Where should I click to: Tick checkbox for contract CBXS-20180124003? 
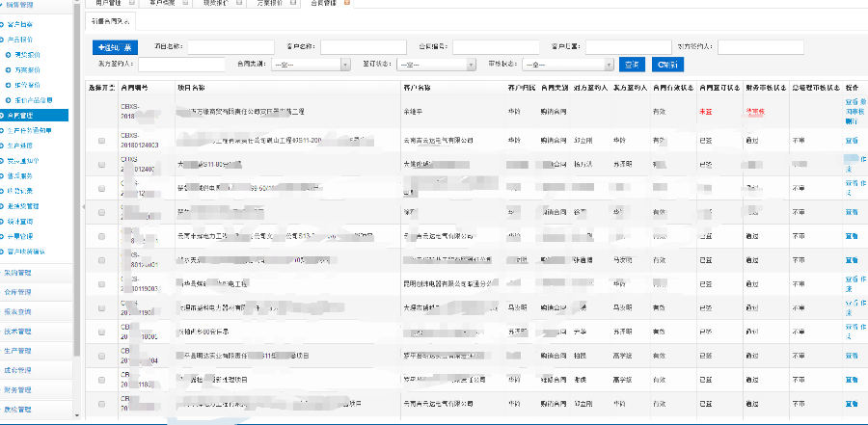pos(102,141)
